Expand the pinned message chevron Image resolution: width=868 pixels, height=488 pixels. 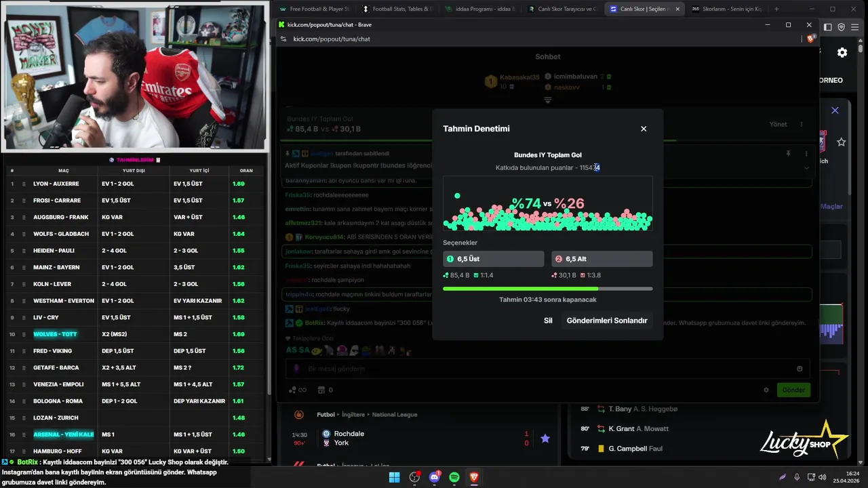(806, 167)
